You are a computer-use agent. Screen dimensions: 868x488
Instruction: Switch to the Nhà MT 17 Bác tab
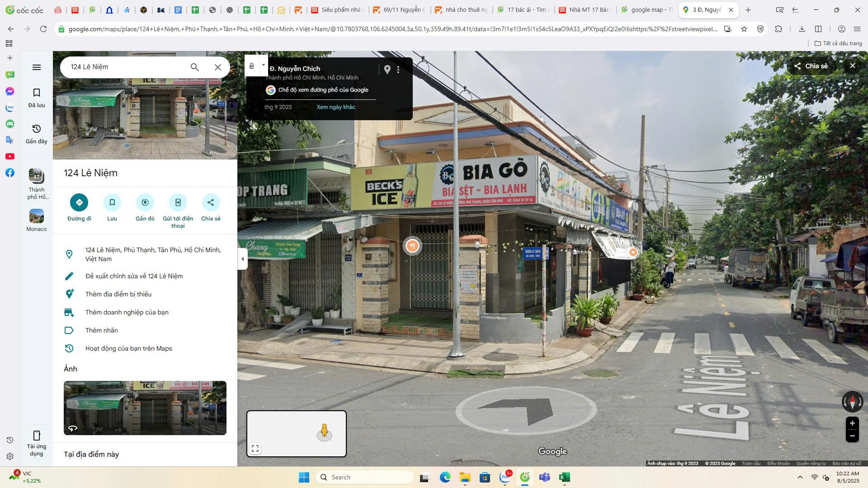pos(585,10)
